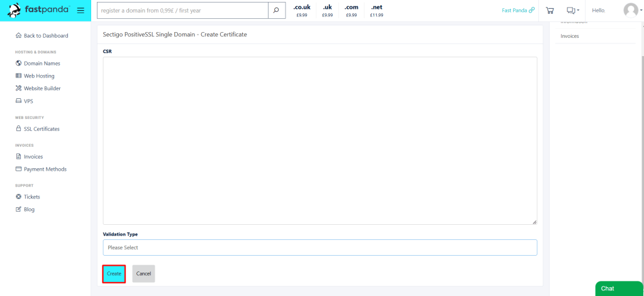The height and width of the screenshot is (296, 644).
Task: Open Domain Names in sidebar
Action: (x=38, y=64)
